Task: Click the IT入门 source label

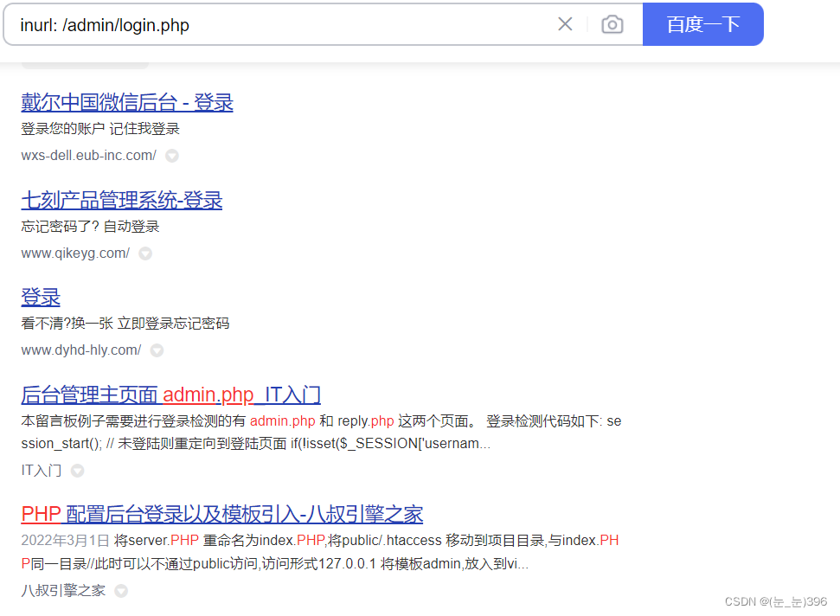Action: click(x=42, y=471)
